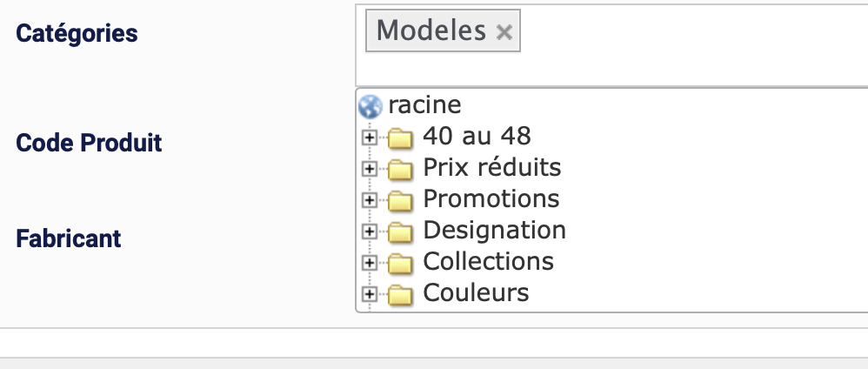868x369 pixels.
Task: Select the Promotions category label
Action: (491, 198)
